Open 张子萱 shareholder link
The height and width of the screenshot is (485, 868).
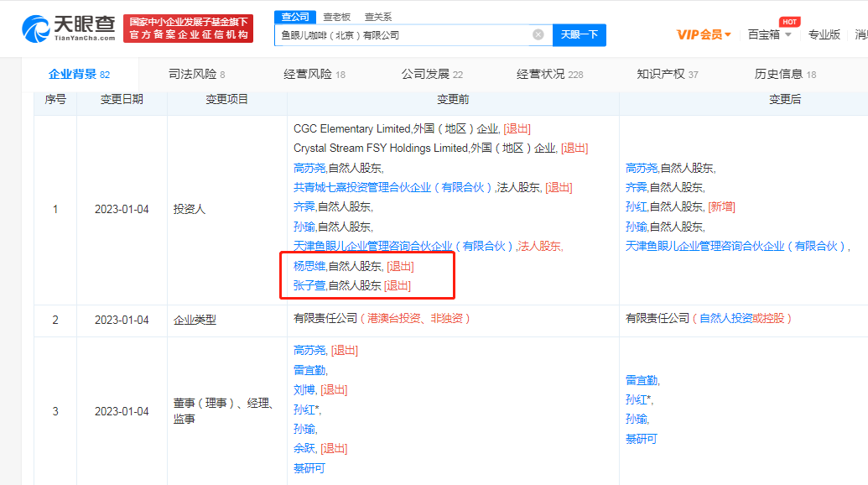pyautogui.click(x=309, y=285)
